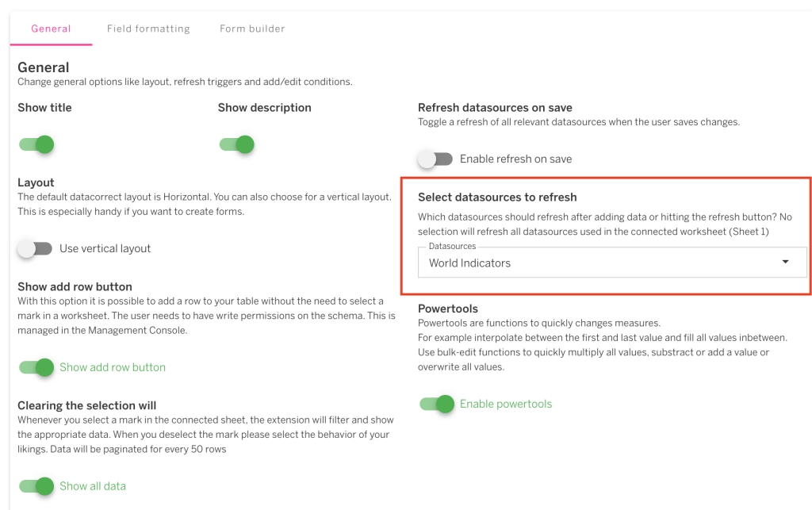Click the 'Use vertical layout' label
The width and height of the screenshot is (812, 510).
[x=105, y=248]
